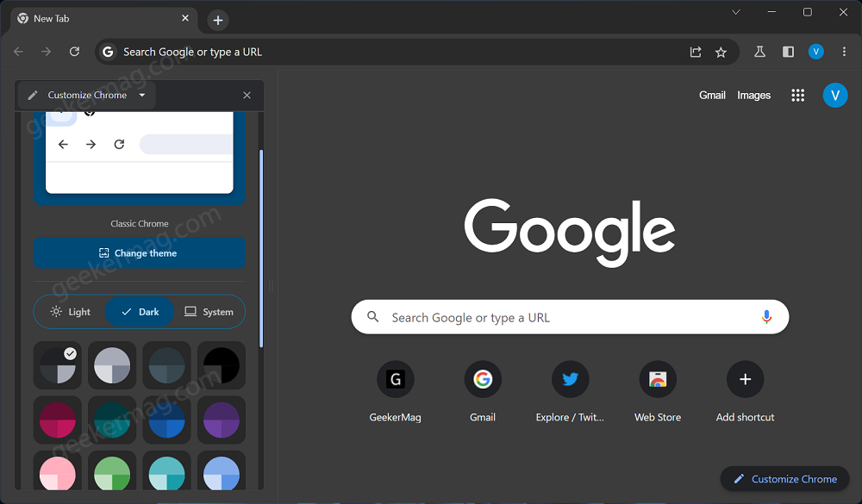Toggle the side panel icon in toolbar
This screenshot has height=504, width=862.
point(788,52)
